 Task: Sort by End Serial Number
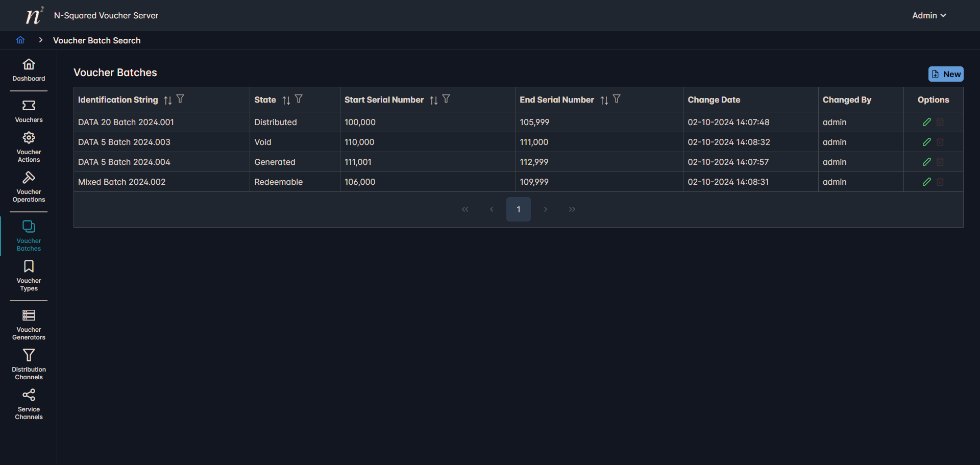[x=604, y=101]
